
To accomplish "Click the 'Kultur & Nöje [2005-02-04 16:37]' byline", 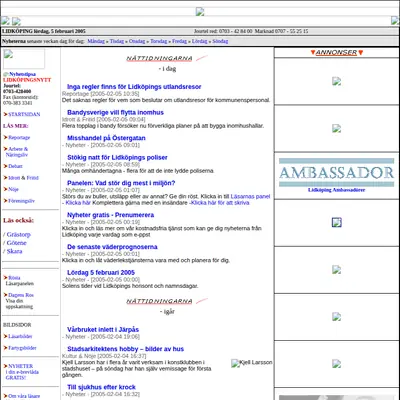I will [x=104, y=356].
